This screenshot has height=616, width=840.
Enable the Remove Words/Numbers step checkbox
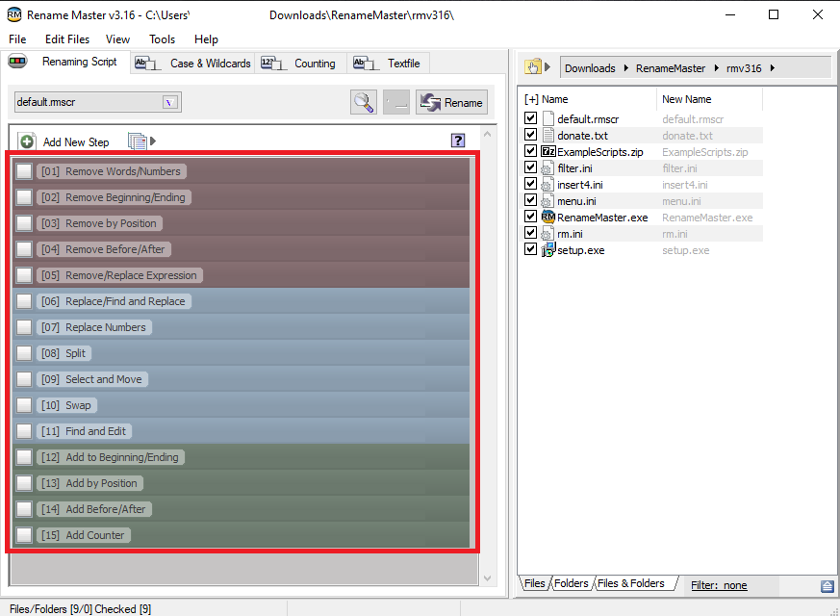24,171
